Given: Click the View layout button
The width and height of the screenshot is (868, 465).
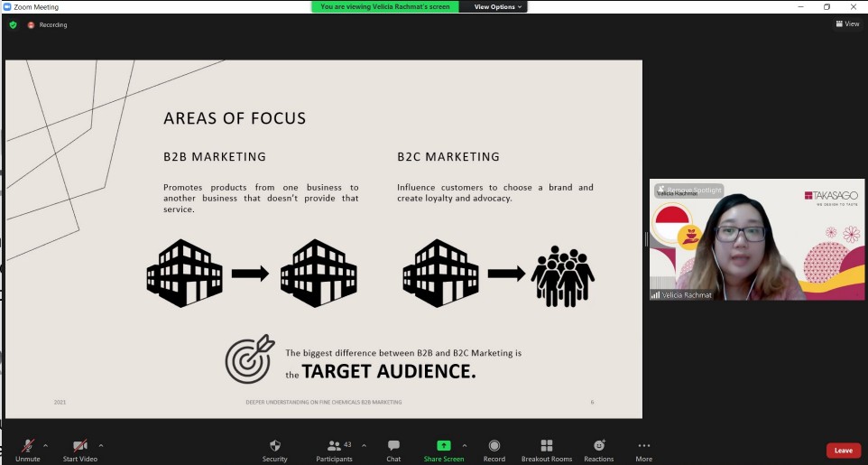Looking at the screenshot, I should tap(847, 23).
